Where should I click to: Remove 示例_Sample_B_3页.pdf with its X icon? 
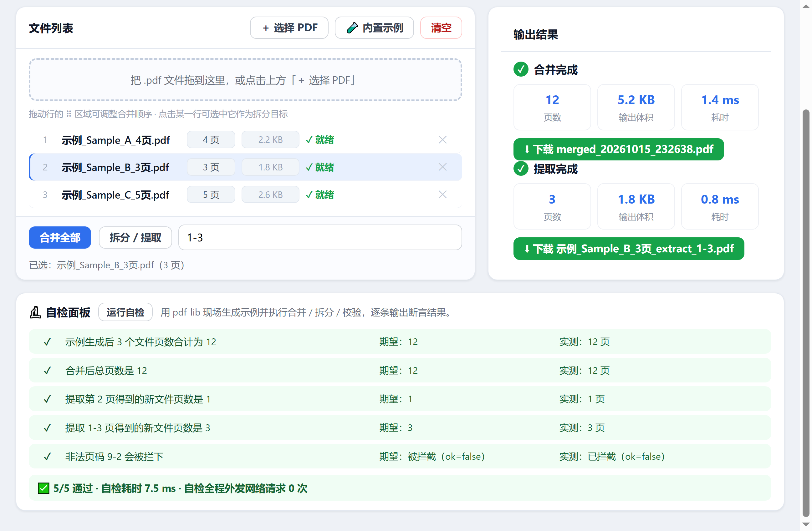pos(442,167)
